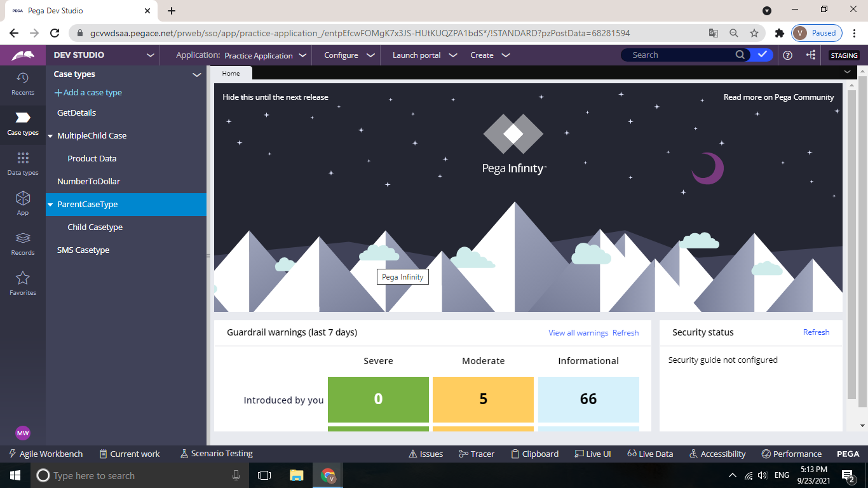Screen dimensions: 868x488
Task: Click the blue checkmark button beside search
Action: coord(762,55)
